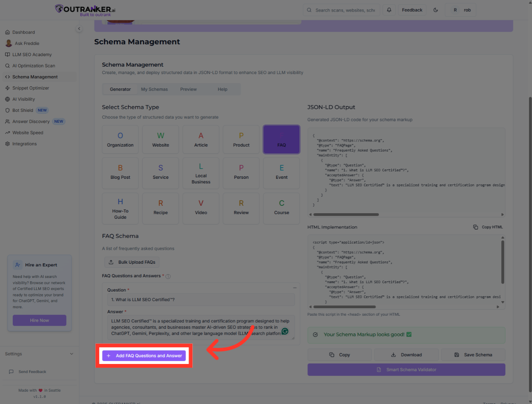532x404 pixels.
Task: Open the Feedback button in the header
Action: (x=412, y=10)
